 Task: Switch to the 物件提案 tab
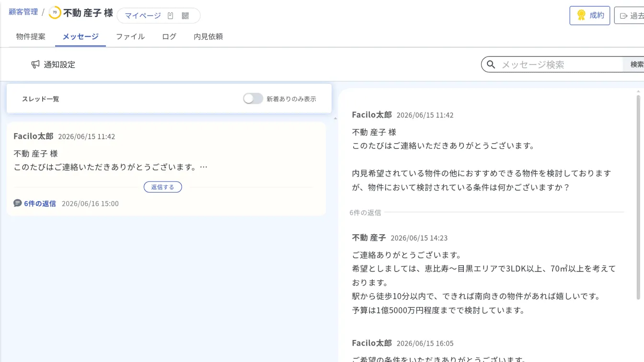(x=31, y=36)
